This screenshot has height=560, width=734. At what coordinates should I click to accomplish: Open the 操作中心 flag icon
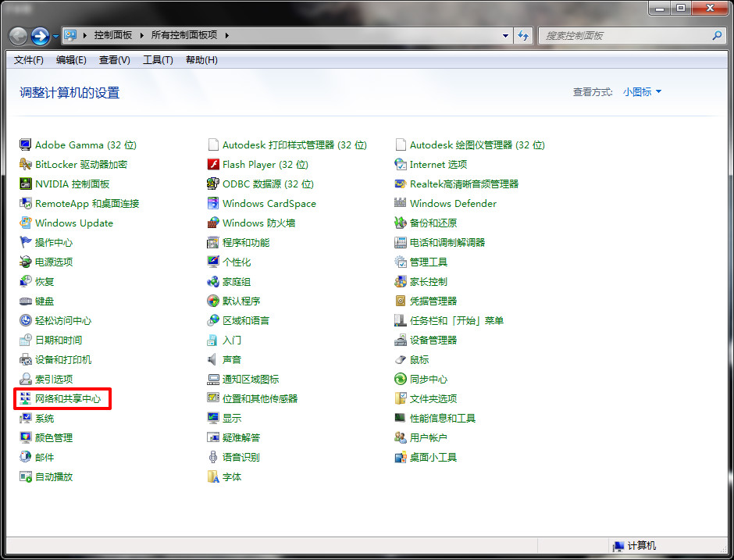pyautogui.click(x=25, y=242)
